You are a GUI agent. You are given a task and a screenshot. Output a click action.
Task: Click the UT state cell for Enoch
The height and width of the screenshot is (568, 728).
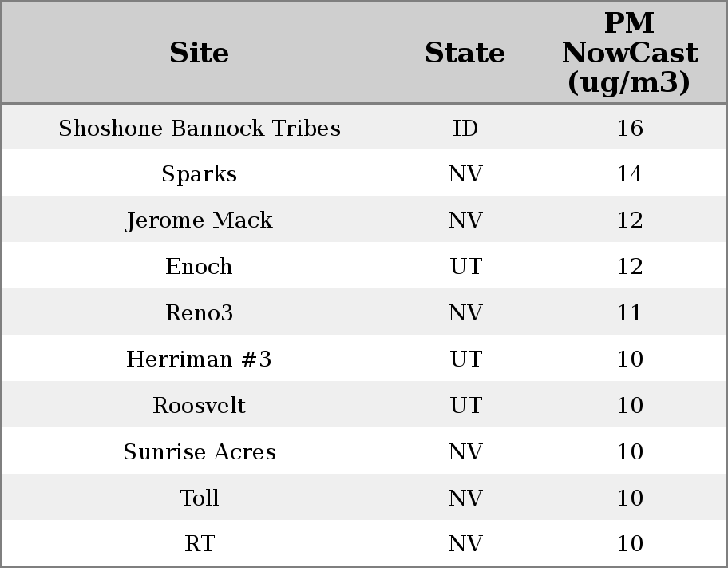(465, 267)
